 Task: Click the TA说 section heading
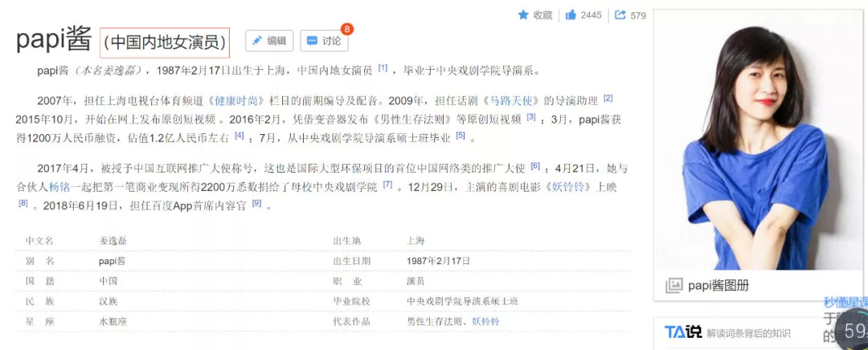(x=682, y=332)
